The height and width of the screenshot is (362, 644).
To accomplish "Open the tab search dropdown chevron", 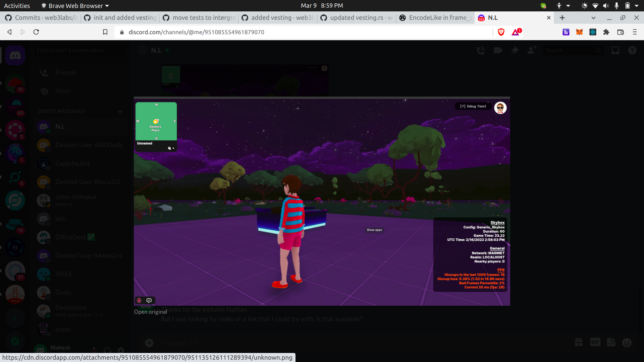I will (593, 18).
